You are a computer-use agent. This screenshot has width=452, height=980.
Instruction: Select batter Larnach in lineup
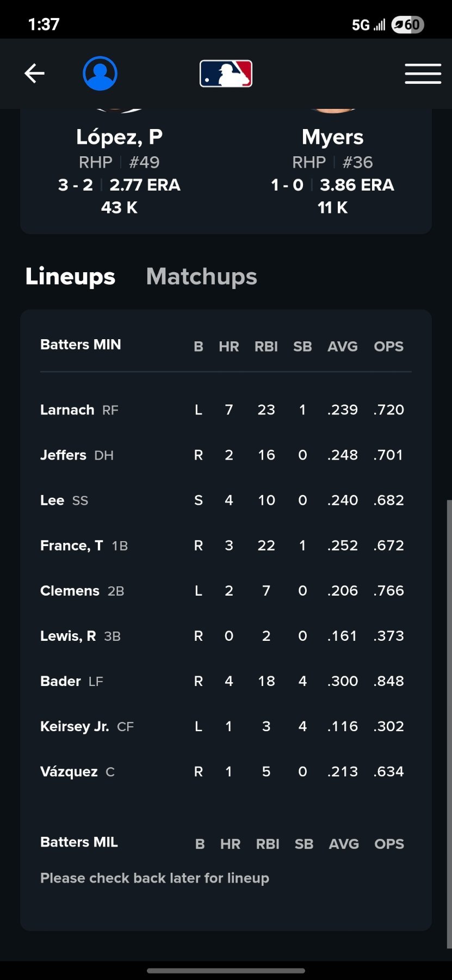[67, 410]
